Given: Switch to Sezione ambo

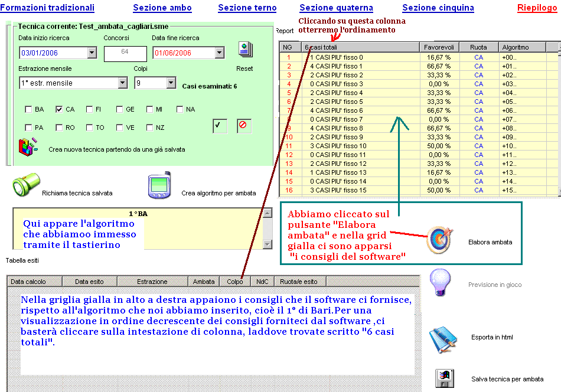Looking at the screenshot, I should click(x=162, y=8).
